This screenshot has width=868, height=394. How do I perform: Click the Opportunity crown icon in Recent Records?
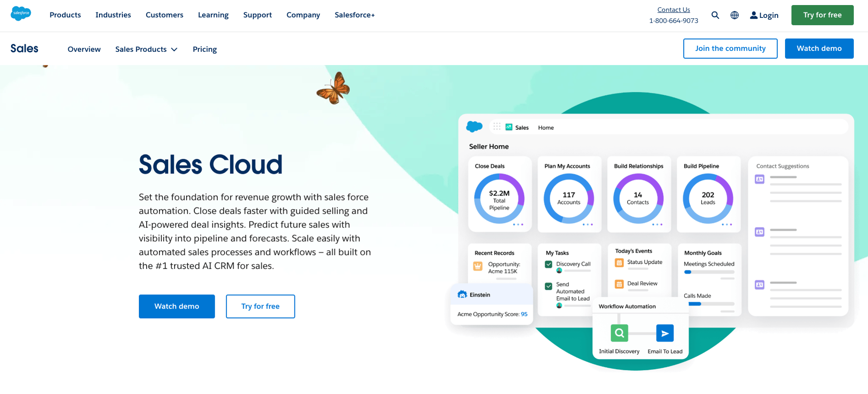[478, 266]
